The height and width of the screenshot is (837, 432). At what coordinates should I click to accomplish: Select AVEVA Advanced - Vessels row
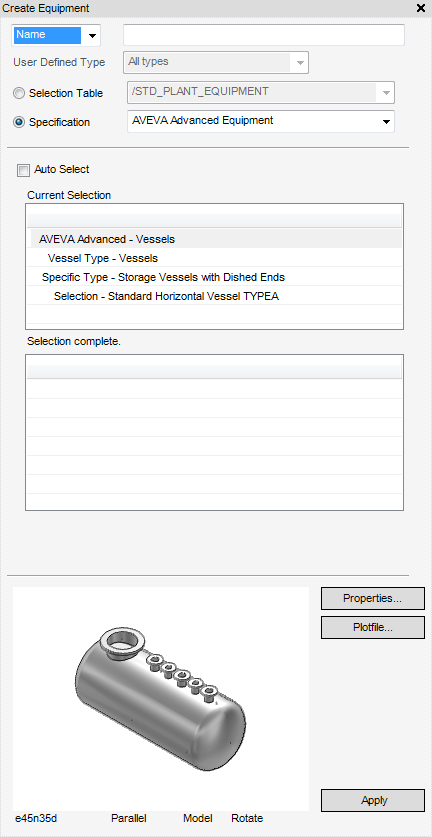pyautogui.click(x=214, y=239)
